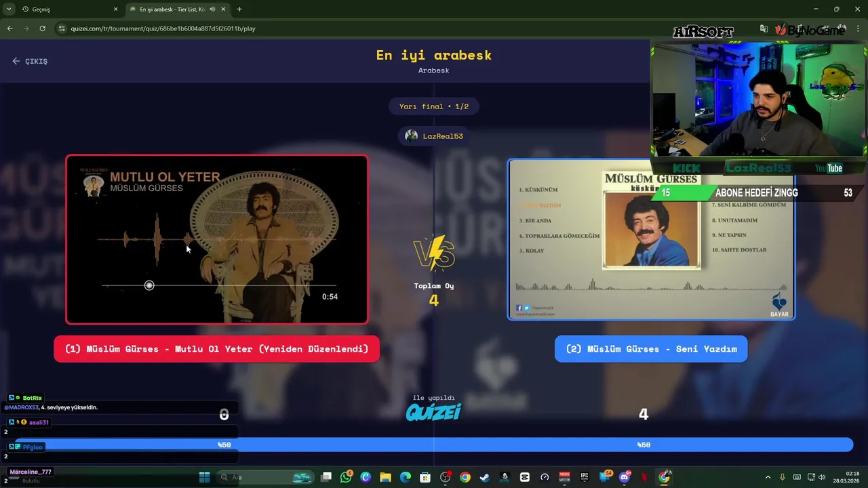Open volume control in system tray
The image size is (868, 488).
(822, 477)
